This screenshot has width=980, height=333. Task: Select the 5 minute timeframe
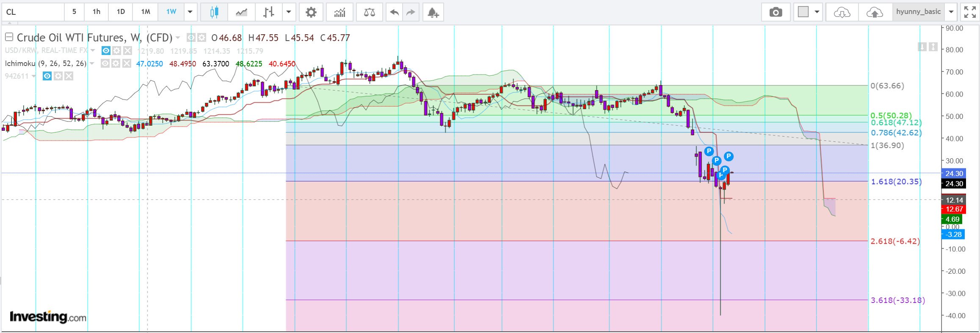click(74, 12)
